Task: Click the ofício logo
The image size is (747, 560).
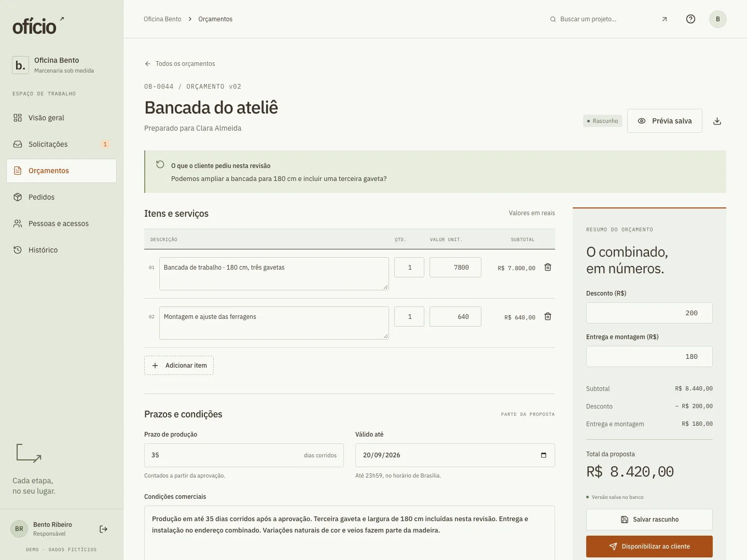Action: tap(38, 26)
